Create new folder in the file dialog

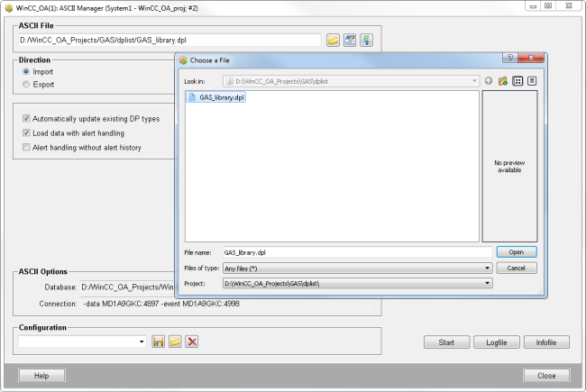[x=503, y=81]
